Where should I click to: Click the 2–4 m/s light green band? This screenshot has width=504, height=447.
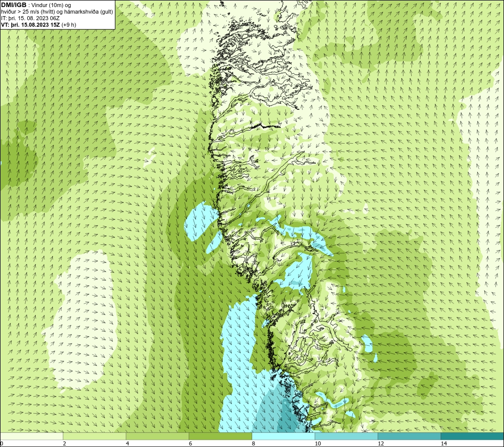pos(95,436)
